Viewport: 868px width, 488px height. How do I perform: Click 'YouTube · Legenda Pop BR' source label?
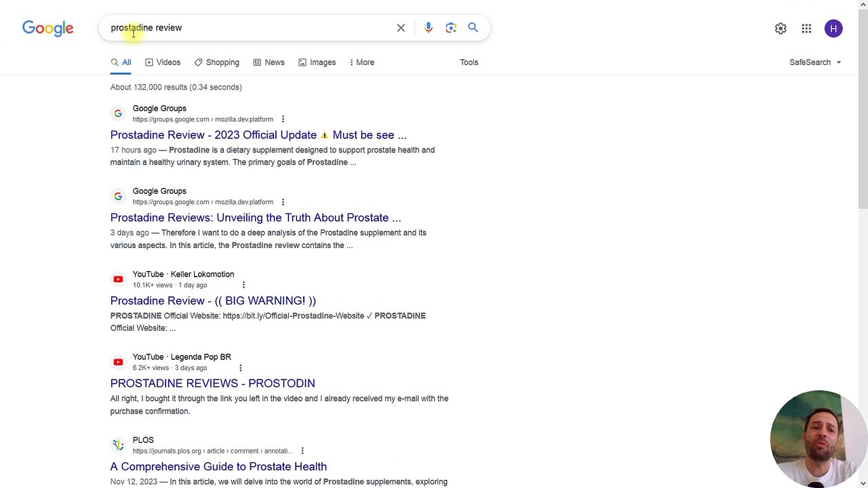[182, 357]
